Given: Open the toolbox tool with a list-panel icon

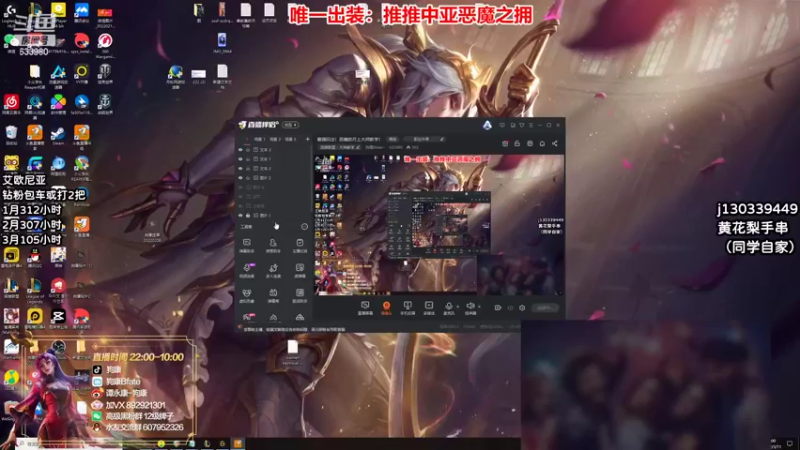Looking at the screenshot, I should click(x=299, y=295).
